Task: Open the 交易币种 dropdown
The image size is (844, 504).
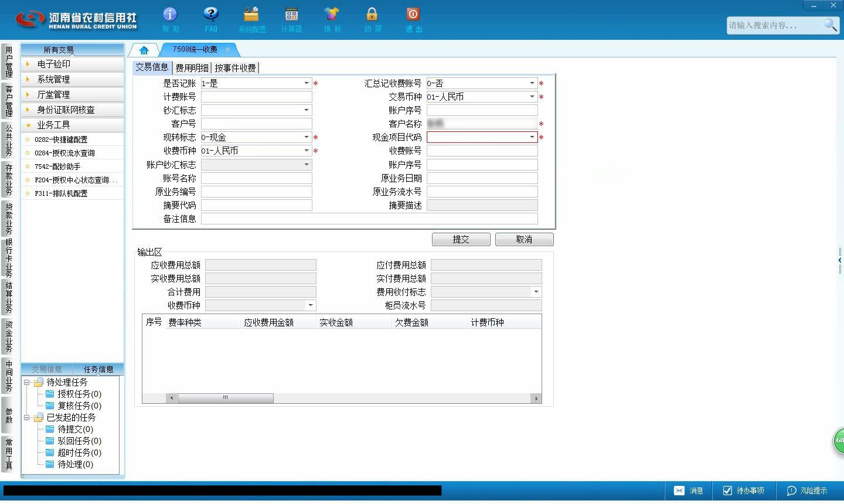Action: point(532,97)
